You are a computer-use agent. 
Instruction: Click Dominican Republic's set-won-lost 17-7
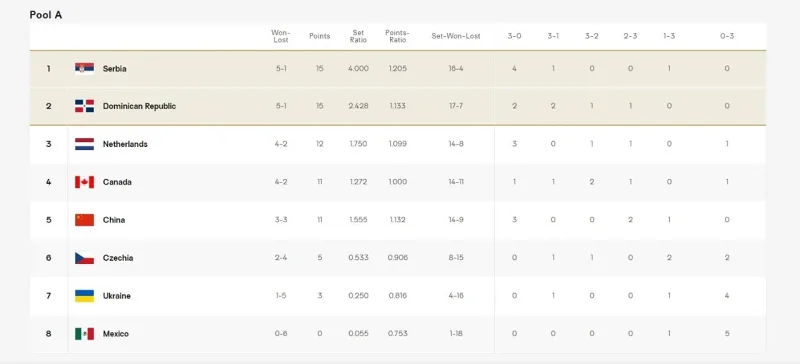[x=456, y=106]
